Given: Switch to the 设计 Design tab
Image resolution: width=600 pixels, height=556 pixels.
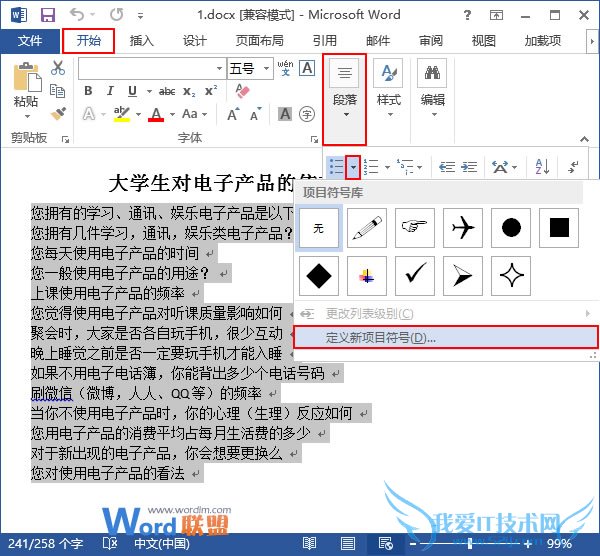Looking at the screenshot, I should [x=194, y=41].
